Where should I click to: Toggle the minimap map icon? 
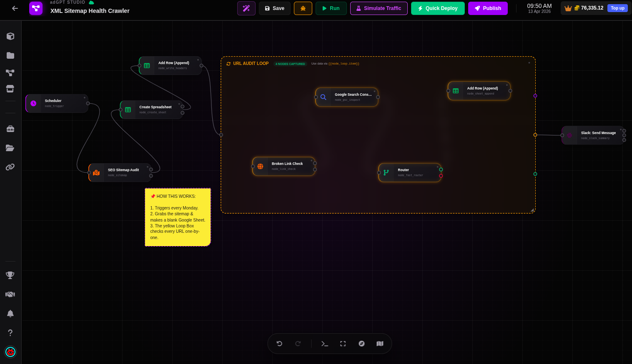380,344
